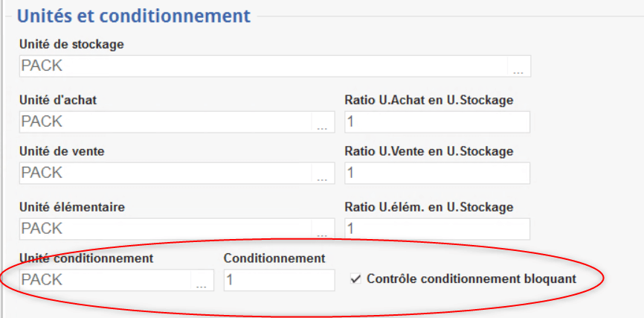Click the Ratio U.Achat en U.Stockage label
This screenshot has width=644, height=318.
[429, 100]
